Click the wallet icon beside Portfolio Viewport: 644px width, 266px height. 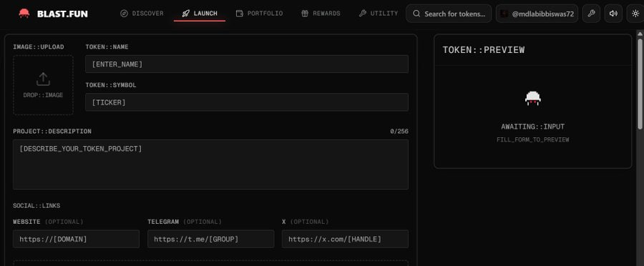click(x=240, y=14)
